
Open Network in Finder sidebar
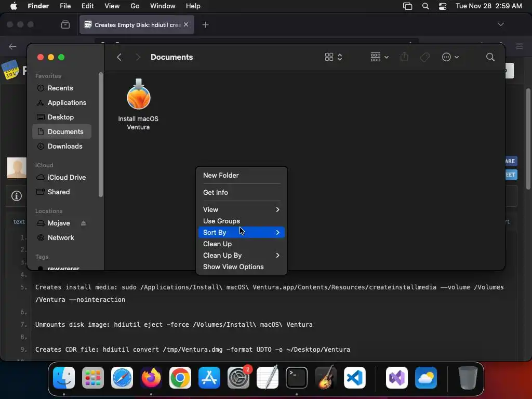(x=62, y=238)
